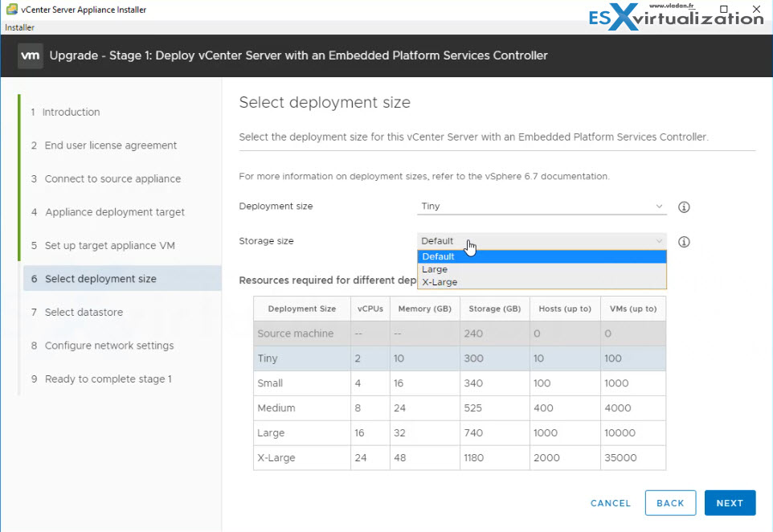Go to step 8 Configure network settings

coord(103,346)
